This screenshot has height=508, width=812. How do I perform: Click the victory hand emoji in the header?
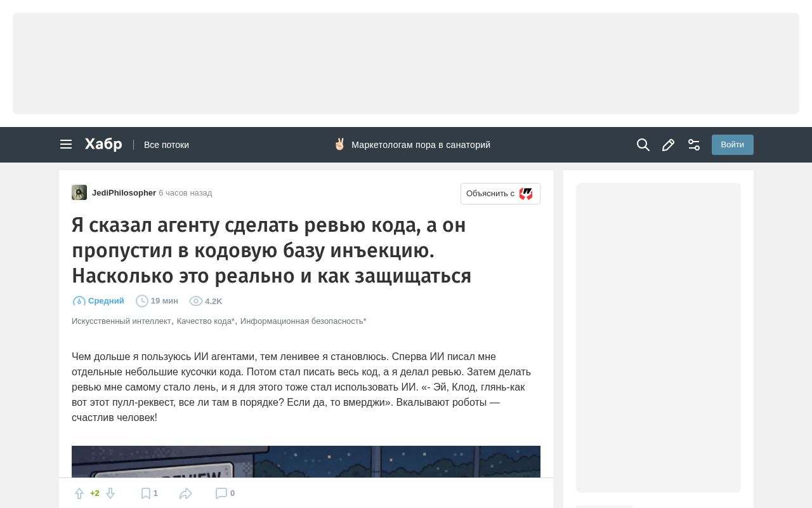pos(339,144)
